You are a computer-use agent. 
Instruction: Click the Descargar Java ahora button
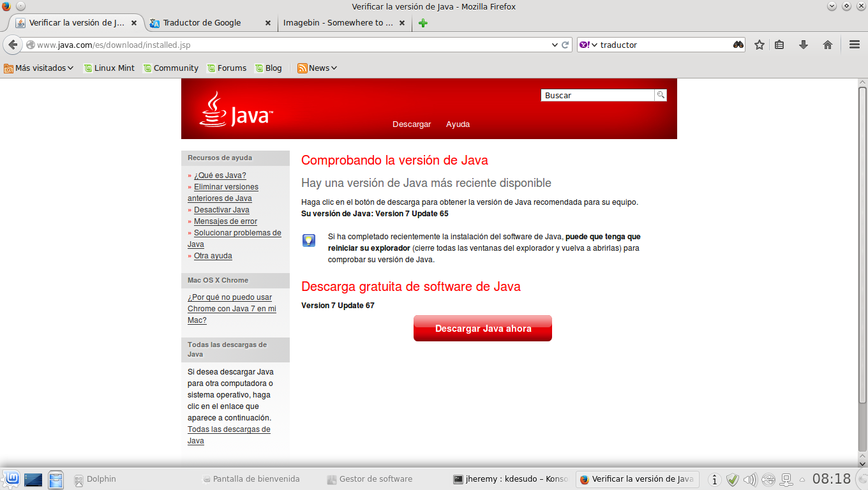point(483,328)
